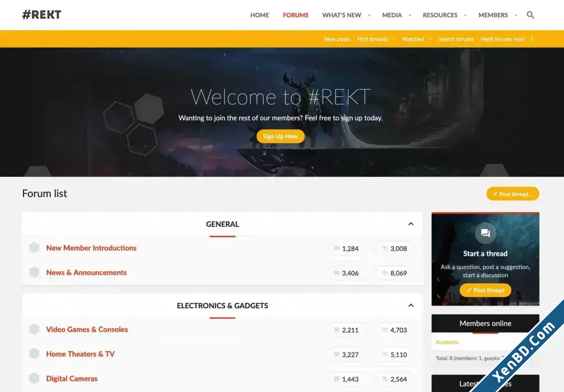This screenshot has height=392, width=564.
Task: Click the Members online heading
Action: (485, 323)
